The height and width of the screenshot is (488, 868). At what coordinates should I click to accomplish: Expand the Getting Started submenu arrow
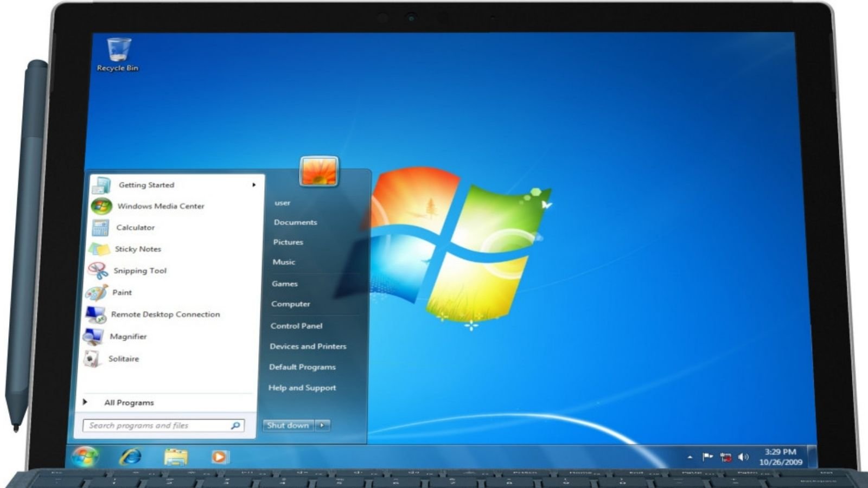pyautogui.click(x=253, y=185)
